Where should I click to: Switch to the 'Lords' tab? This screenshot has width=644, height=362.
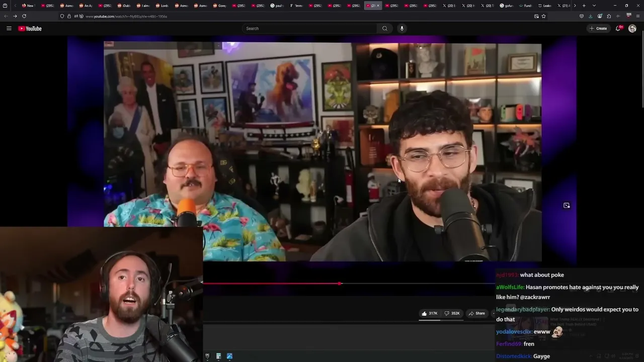point(162,6)
